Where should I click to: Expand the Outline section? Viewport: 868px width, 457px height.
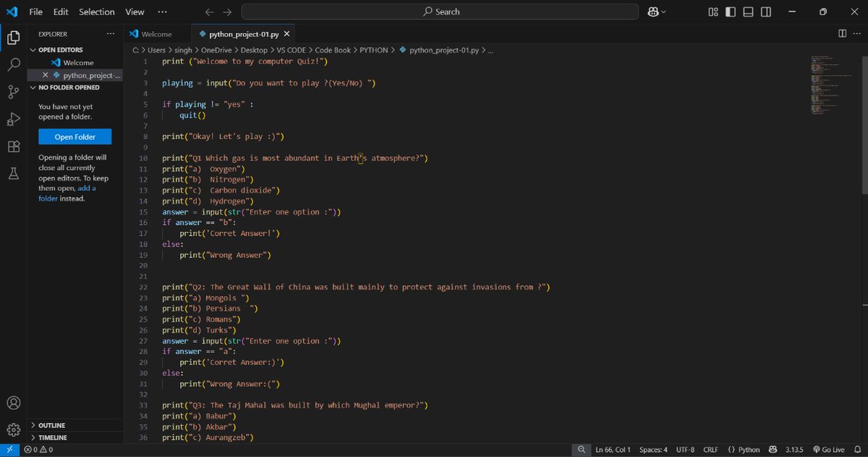(75, 425)
